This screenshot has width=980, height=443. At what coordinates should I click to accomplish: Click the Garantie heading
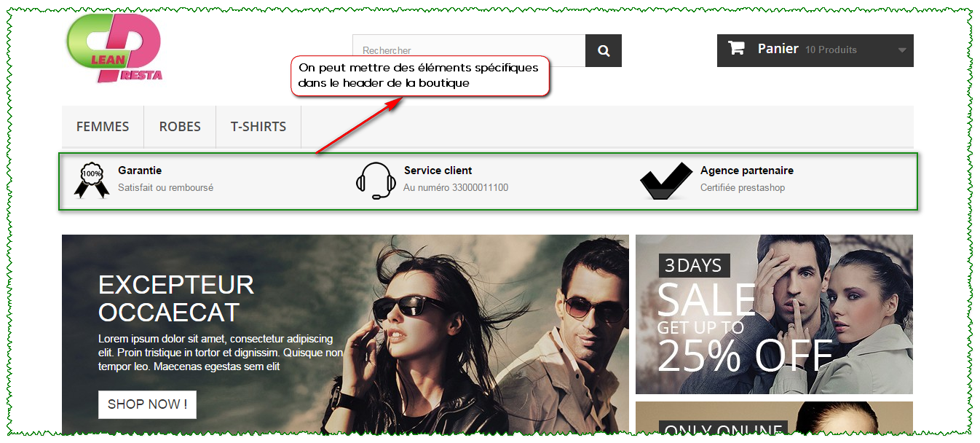pyautogui.click(x=140, y=170)
